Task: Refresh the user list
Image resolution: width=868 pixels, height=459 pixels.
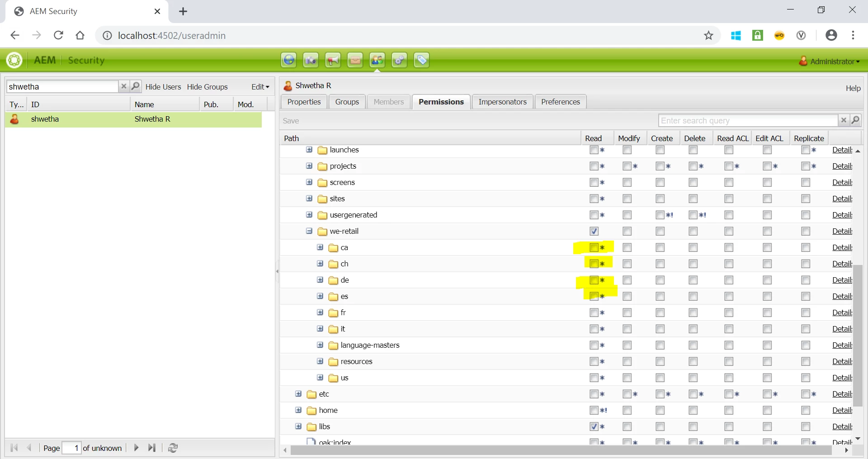Action: [x=173, y=448]
